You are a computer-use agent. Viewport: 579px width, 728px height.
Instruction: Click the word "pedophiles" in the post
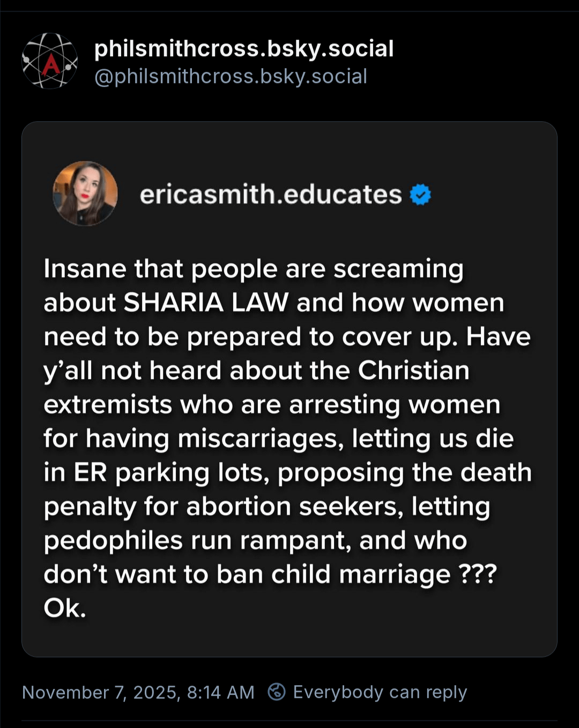[113, 541]
